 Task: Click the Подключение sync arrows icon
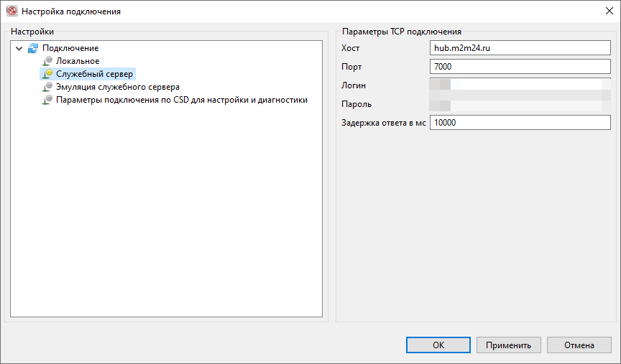coord(33,48)
